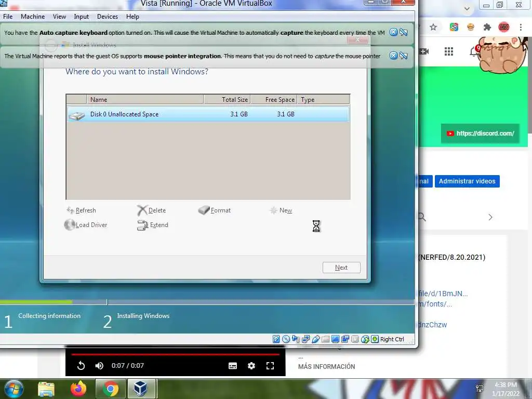Image resolution: width=532 pixels, height=399 pixels.
Task: Bookmark page with Chrome star icon
Action: 433,27
